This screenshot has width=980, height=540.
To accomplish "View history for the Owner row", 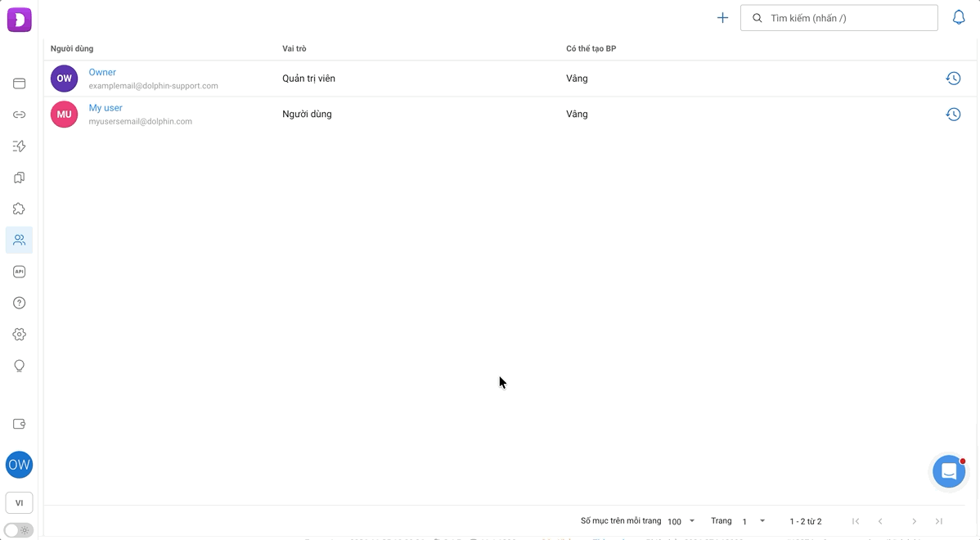I will 953,78.
